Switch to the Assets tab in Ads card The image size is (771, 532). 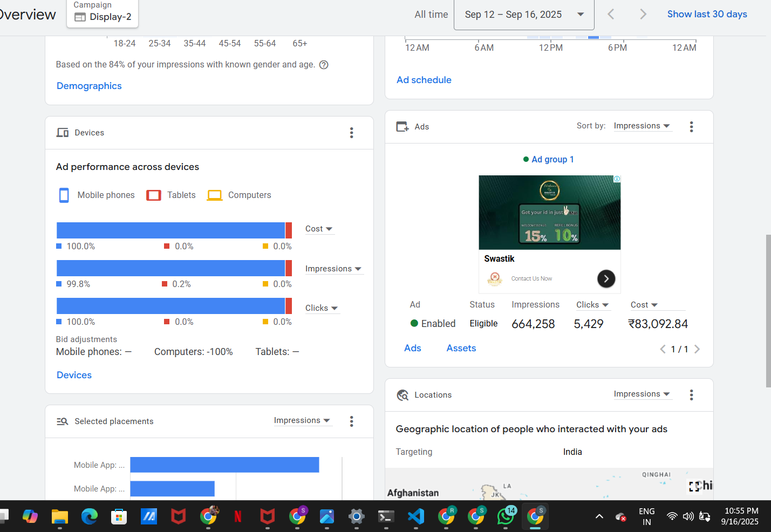tap(461, 349)
